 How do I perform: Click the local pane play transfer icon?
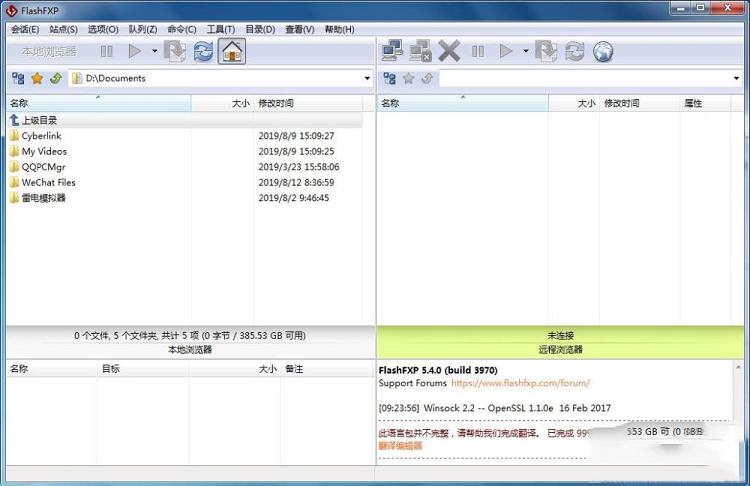[x=135, y=51]
